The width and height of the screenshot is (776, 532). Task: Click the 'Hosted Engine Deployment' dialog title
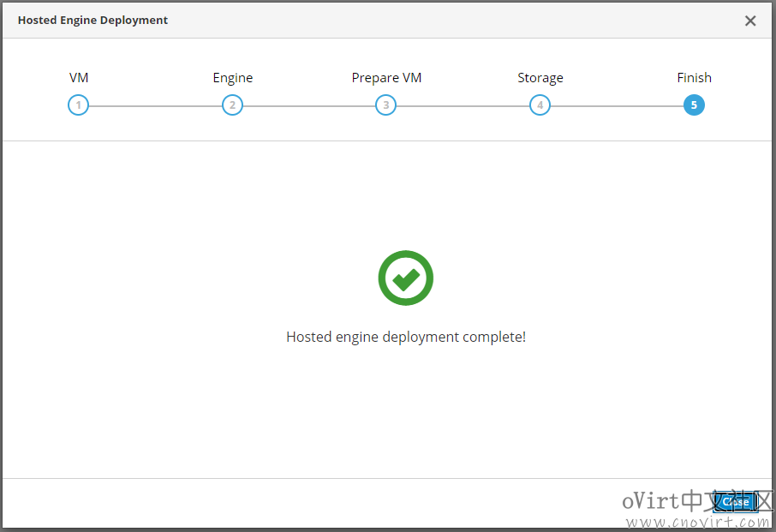(93, 21)
